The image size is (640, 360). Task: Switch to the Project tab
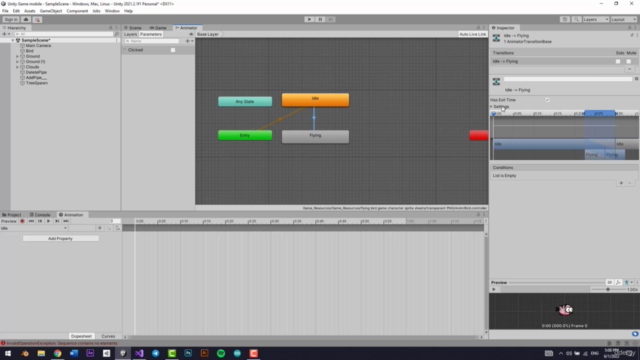pyautogui.click(x=12, y=215)
